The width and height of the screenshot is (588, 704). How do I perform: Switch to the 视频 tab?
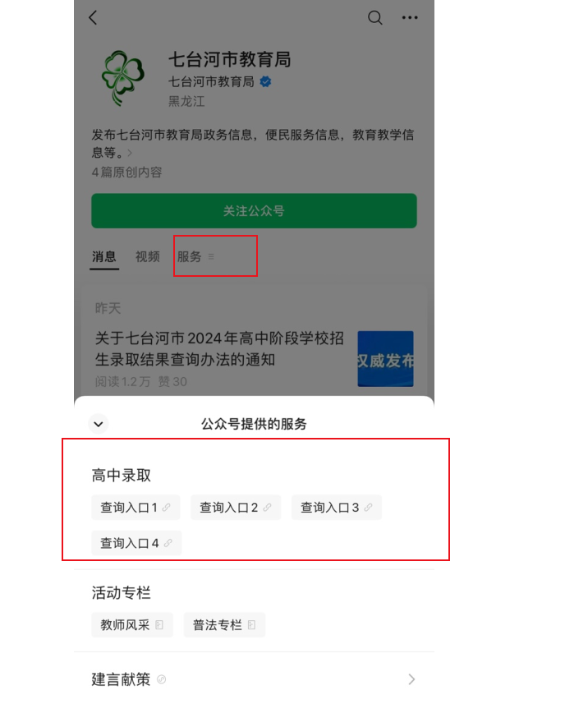(148, 257)
